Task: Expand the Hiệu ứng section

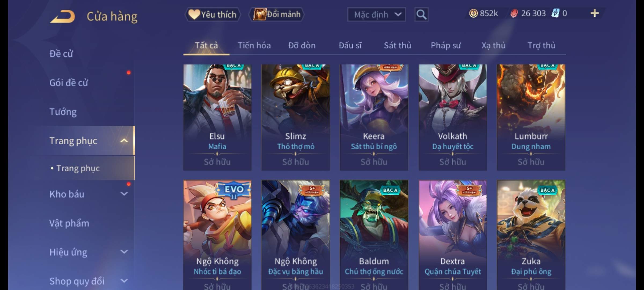Action: tap(124, 252)
